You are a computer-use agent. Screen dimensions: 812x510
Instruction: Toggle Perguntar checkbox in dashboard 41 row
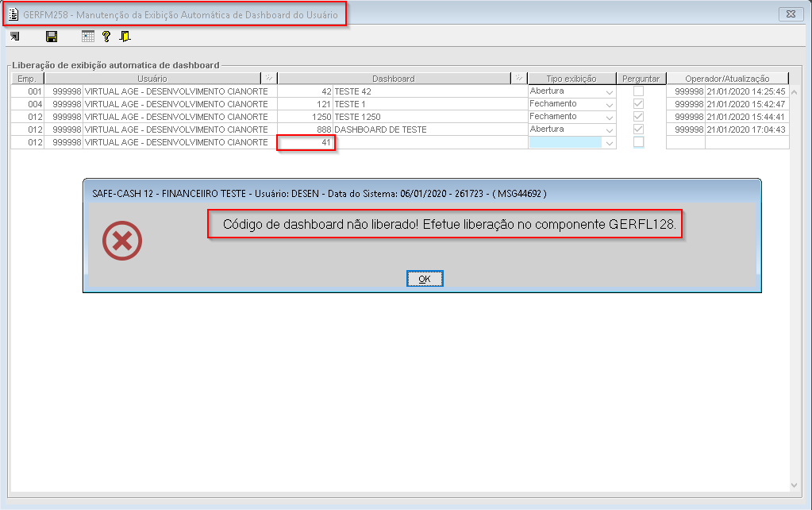[x=638, y=142]
